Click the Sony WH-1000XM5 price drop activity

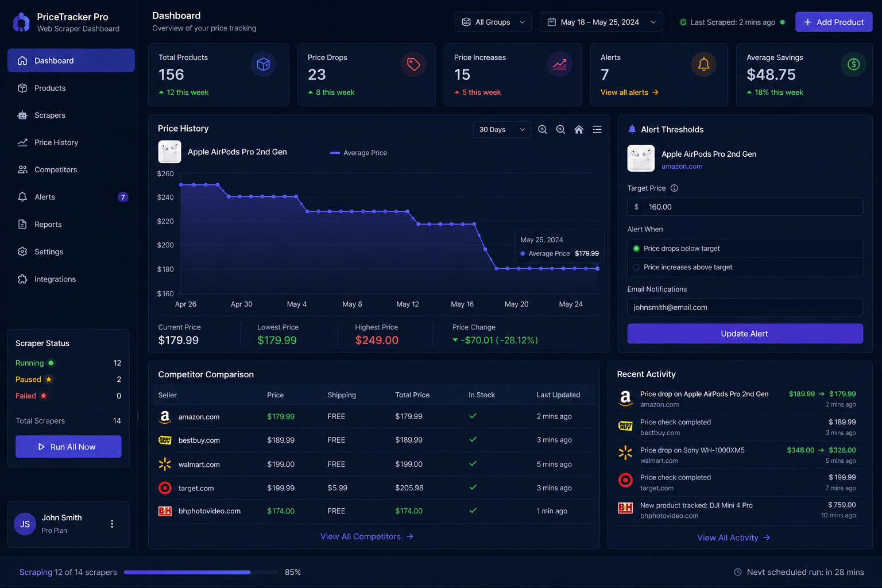coord(737,455)
